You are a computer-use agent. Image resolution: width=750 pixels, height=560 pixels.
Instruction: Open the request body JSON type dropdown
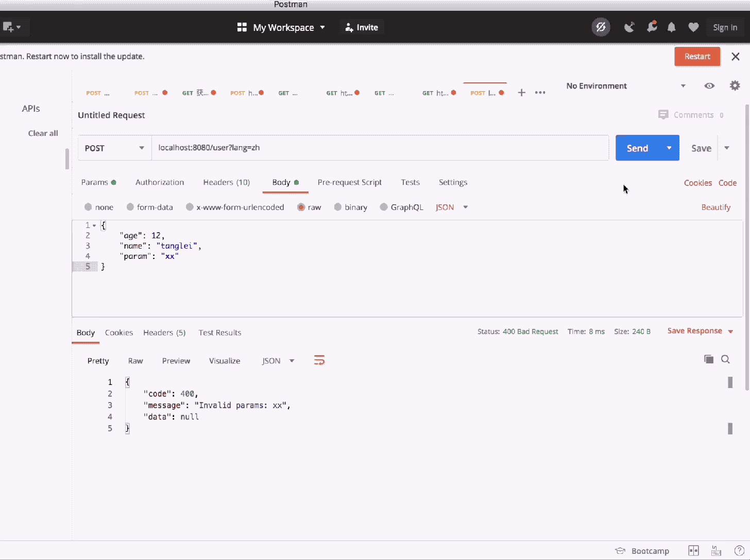(x=452, y=207)
